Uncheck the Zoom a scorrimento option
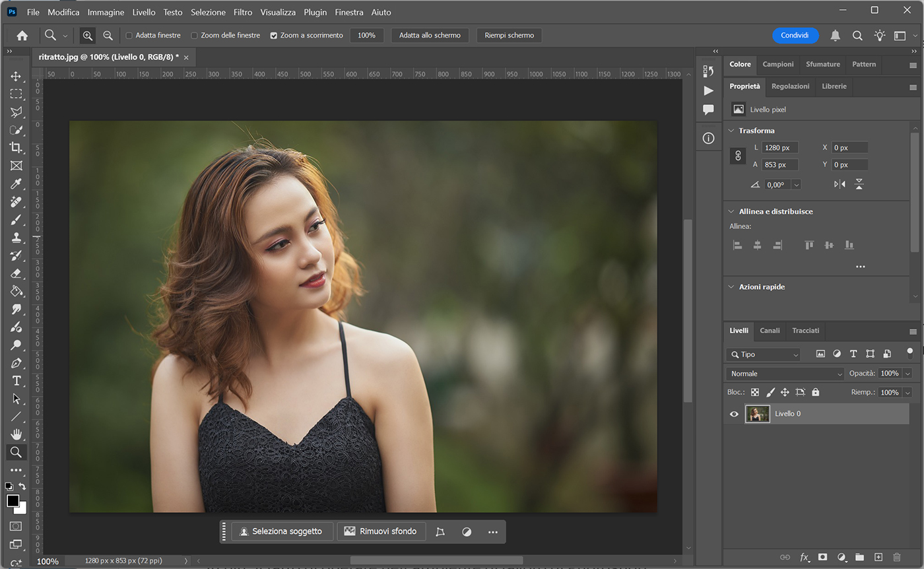924x569 pixels. pyautogui.click(x=274, y=36)
